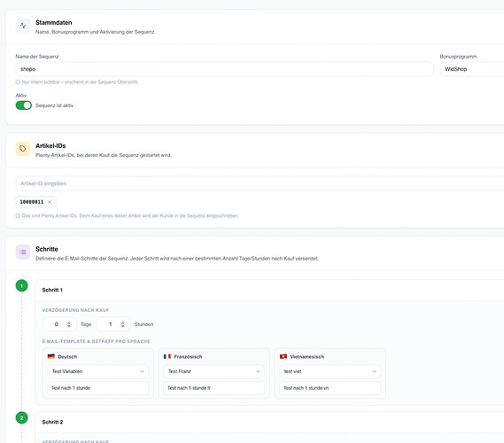Screen dimensions: 504x443
Task: Click the Stunden number field showing 1
Action: coord(113,324)
